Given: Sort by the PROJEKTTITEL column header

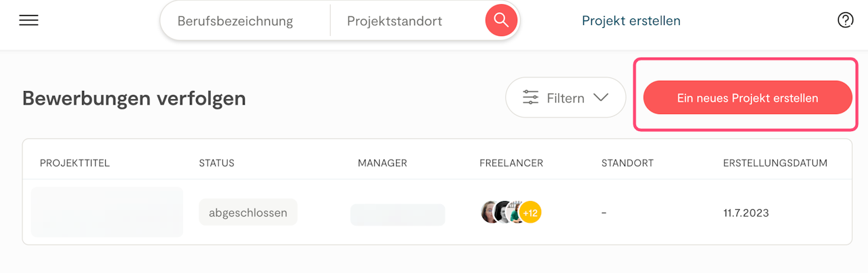Looking at the screenshot, I should (75, 163).
